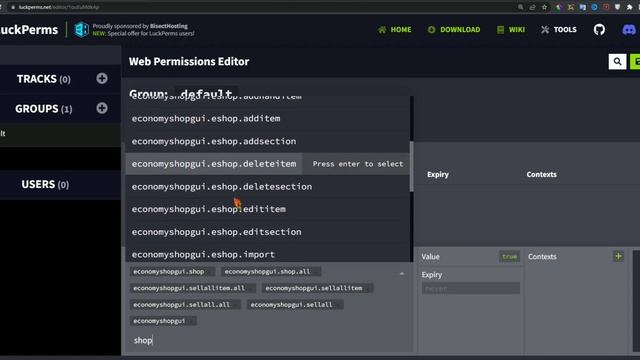Collapse the selected permissions list arrow
The height and width of the screenshot is (360, 640).
[402, 273]
